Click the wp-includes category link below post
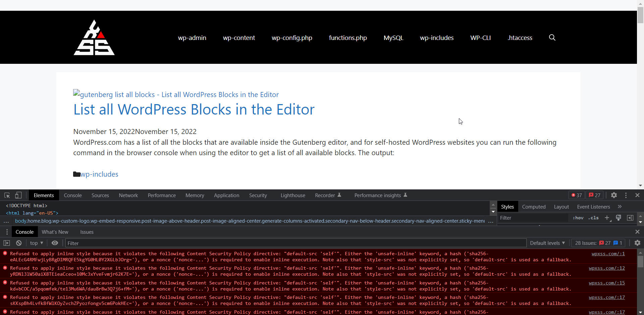This screenshot has width=644, height=315. (99, 174)
